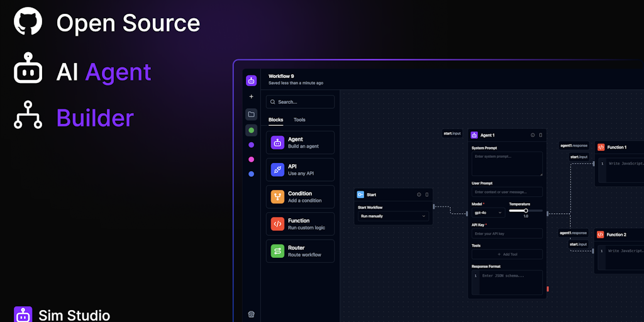Image resolution: width=644 pixels, height=322 pixels.
Task: Pick the Router block icon
Action: [x=277, y=251]
